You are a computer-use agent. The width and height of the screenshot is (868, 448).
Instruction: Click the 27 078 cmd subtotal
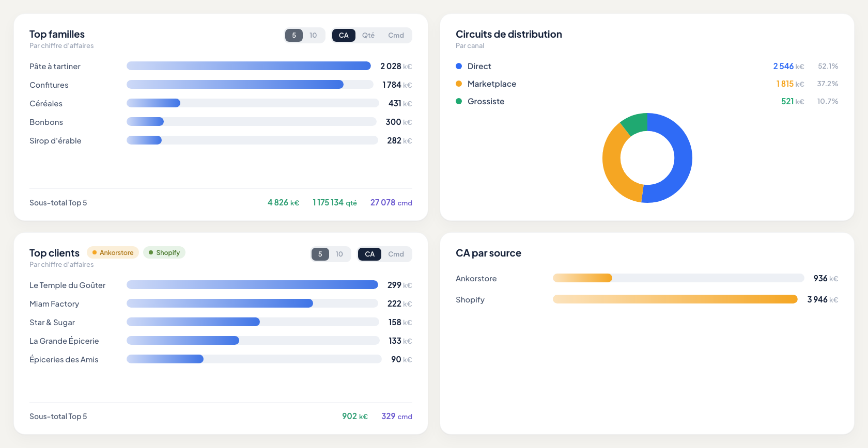pos(391,202)
